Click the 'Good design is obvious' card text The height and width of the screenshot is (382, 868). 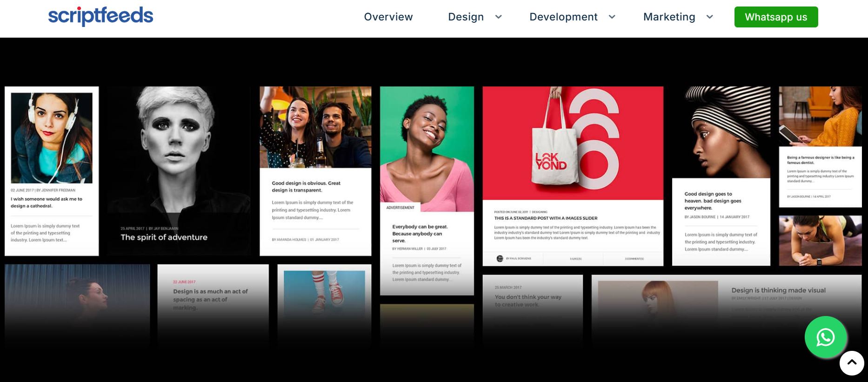click(x=306, y=186)
